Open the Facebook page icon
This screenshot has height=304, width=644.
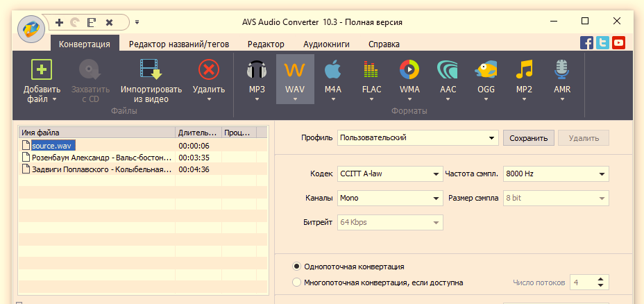[x=586, y=43]
